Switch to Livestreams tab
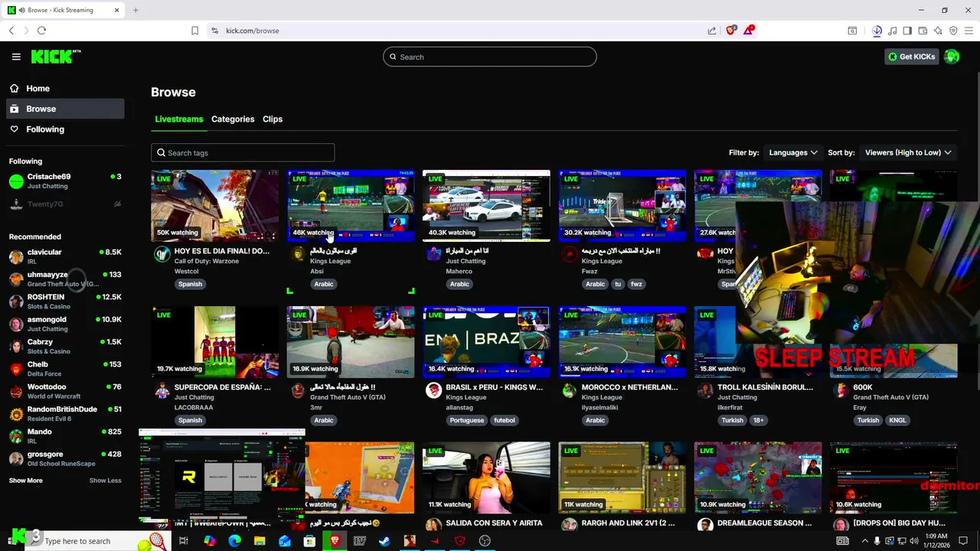Screen dimensions: 980x551 tap(178, 119)
